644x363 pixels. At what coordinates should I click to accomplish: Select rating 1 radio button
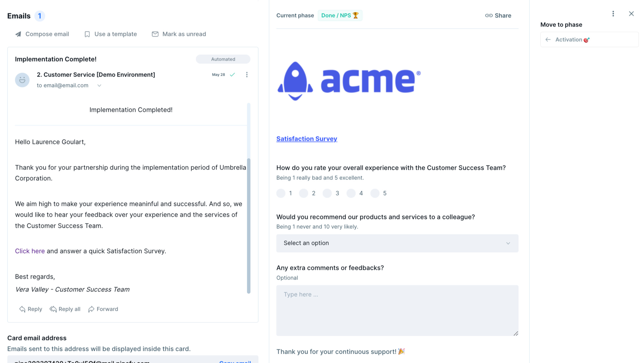click(281, 193)
